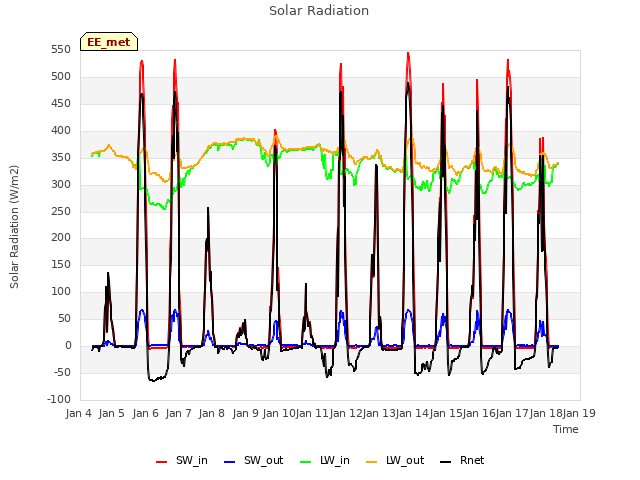Click the Jan 17 x-axis label

[x=513, y=413]
